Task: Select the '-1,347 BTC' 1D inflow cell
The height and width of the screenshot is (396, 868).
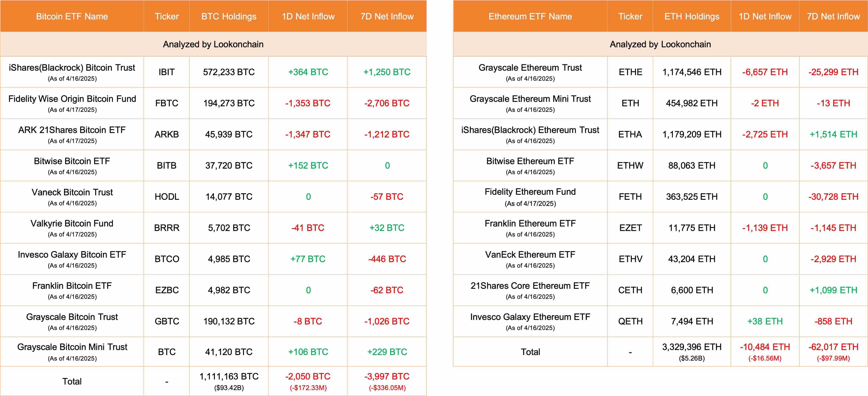Action: point(308,135)
